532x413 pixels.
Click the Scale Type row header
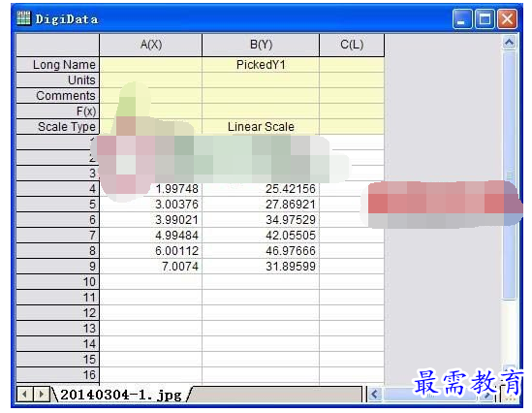[x=58, y=127]
